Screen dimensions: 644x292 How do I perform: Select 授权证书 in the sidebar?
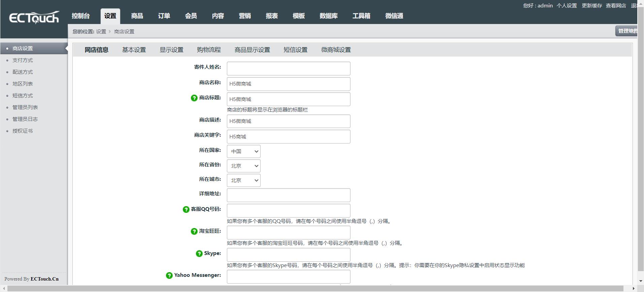23,131
